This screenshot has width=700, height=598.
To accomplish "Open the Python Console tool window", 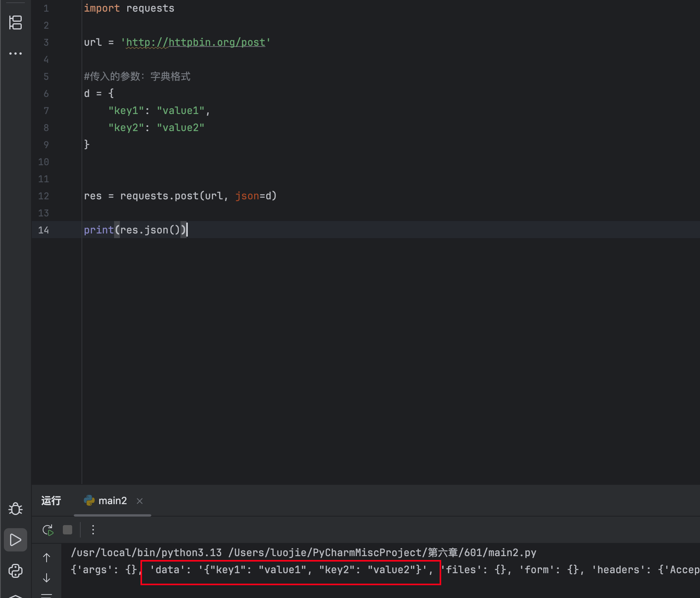I will tap(16, 570).
